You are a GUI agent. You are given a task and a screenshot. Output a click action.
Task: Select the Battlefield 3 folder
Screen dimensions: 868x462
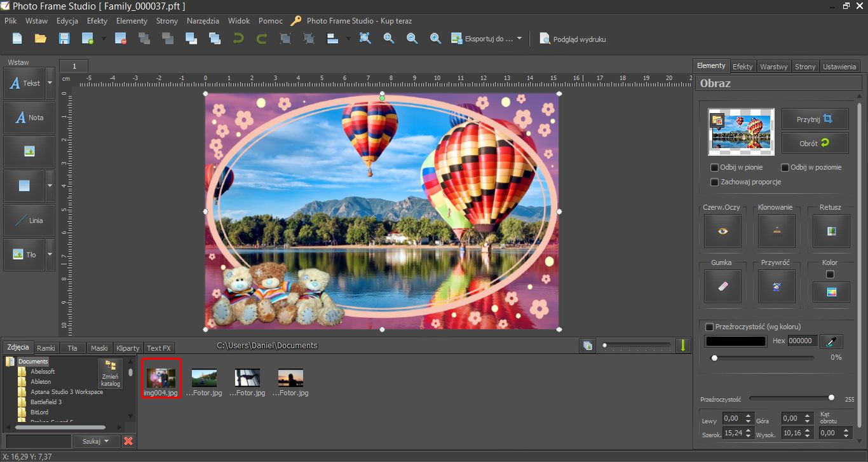(x=46, y=402)
